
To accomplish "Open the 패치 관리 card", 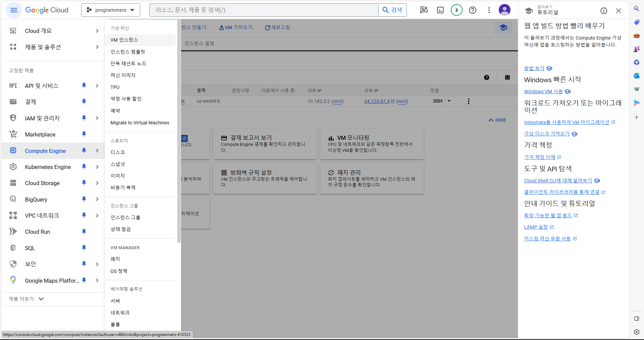I will click(x=372, y=178).
